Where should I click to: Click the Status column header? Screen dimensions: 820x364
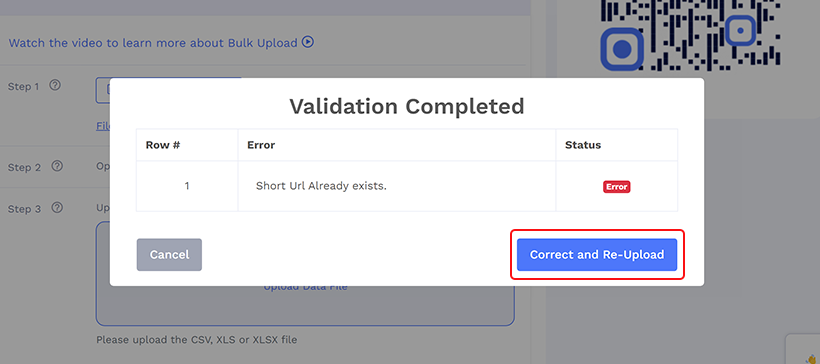click(x=583, y=145)
